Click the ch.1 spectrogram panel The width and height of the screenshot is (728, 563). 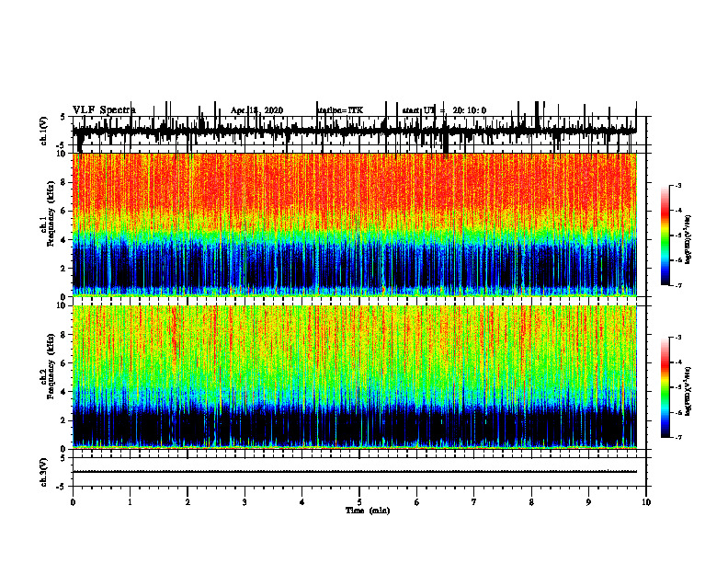(x=354, y=224)
